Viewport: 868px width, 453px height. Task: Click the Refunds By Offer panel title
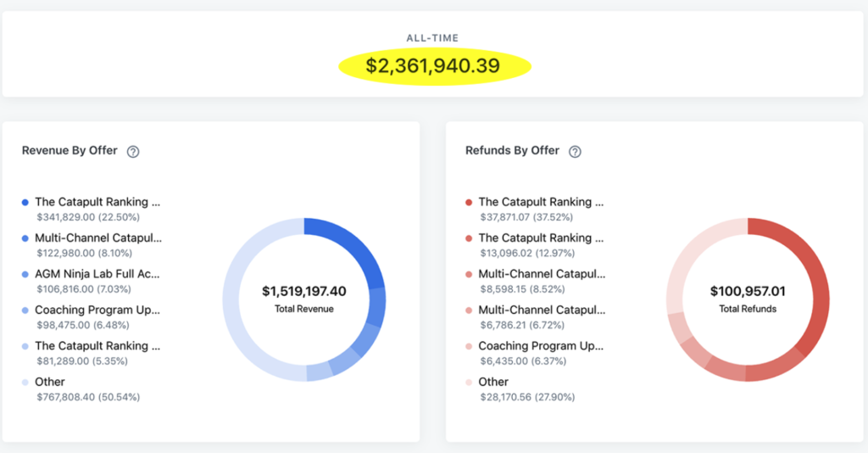coord(512,151)
